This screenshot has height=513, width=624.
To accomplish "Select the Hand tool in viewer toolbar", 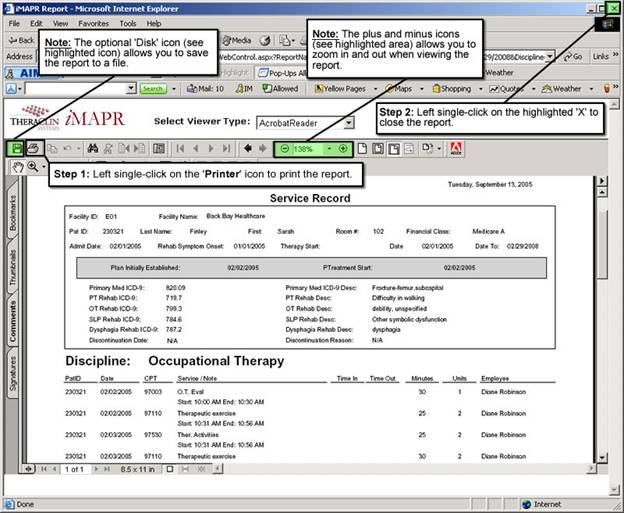I will click(17, 167).
